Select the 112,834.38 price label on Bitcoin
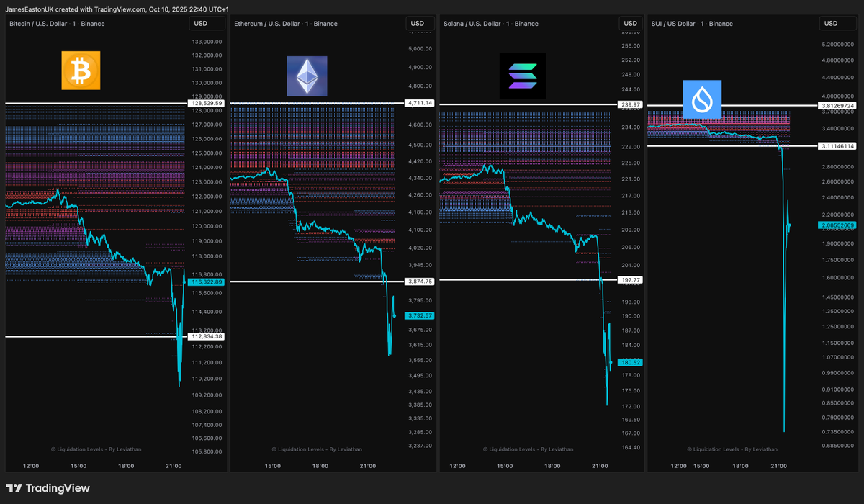 pos(206,336)
